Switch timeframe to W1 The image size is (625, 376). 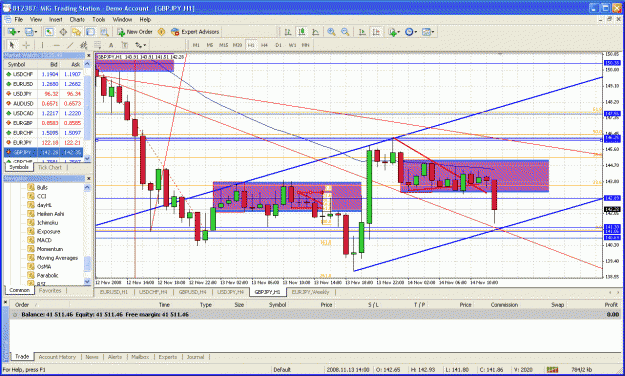coord(292,45)
